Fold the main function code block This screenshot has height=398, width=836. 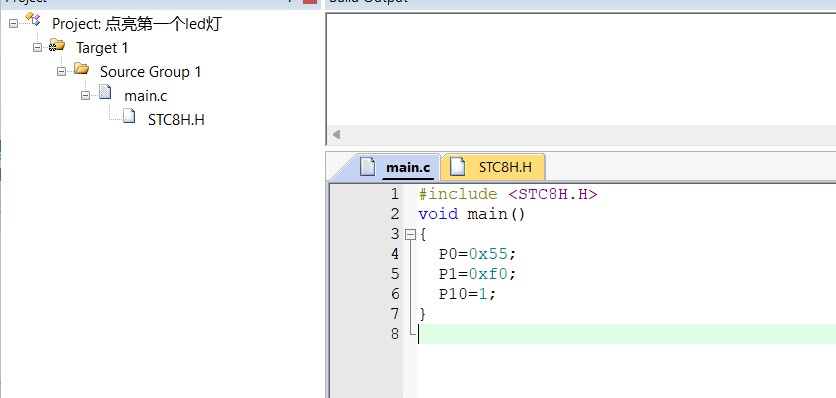[x=410, y=234]
